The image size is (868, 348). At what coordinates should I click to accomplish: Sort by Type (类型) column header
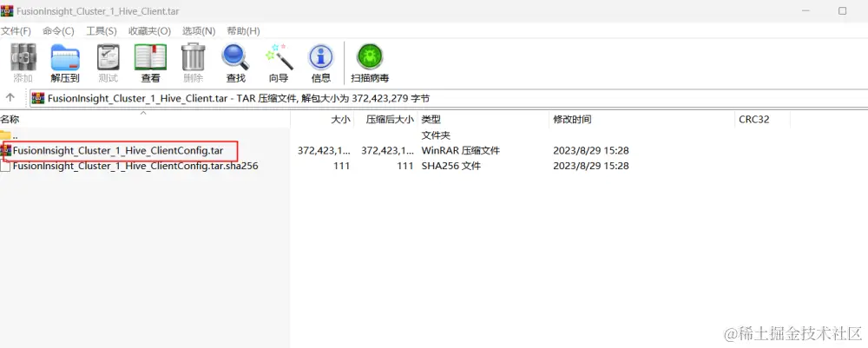[483, 120]
